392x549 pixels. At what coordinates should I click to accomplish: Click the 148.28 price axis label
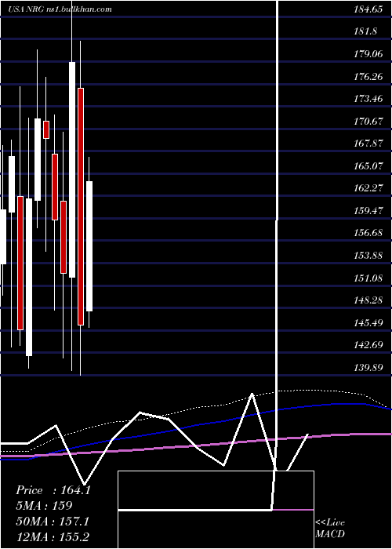[x=368, y=300]
